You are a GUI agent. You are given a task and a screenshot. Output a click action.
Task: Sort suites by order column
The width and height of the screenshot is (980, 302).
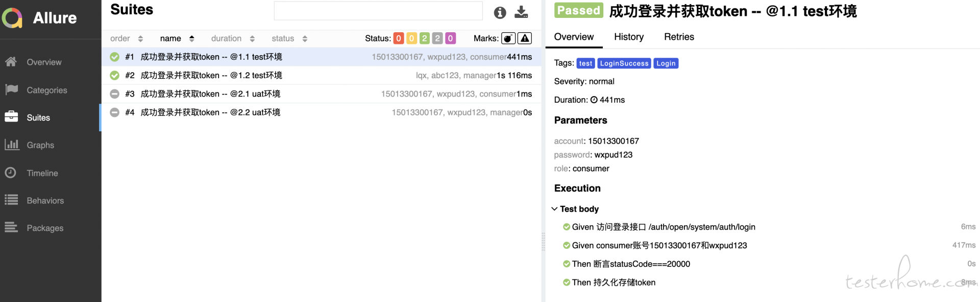click(x=127, y=38)
